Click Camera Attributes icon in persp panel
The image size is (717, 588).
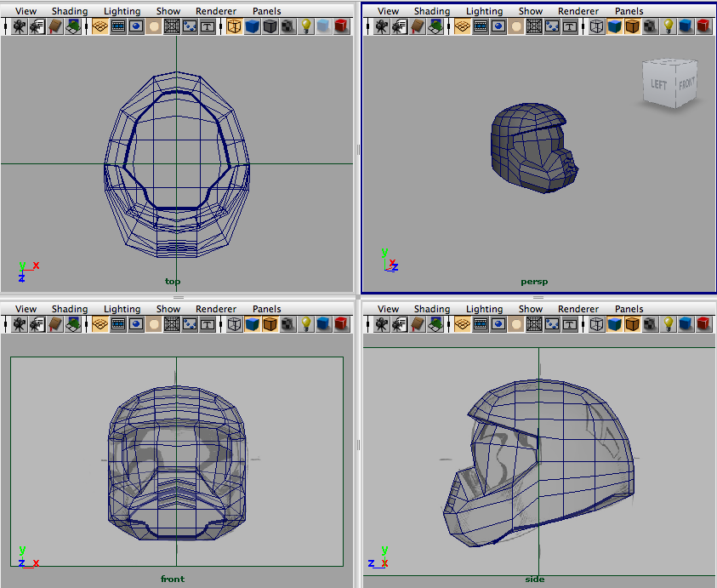coord(399,26)
